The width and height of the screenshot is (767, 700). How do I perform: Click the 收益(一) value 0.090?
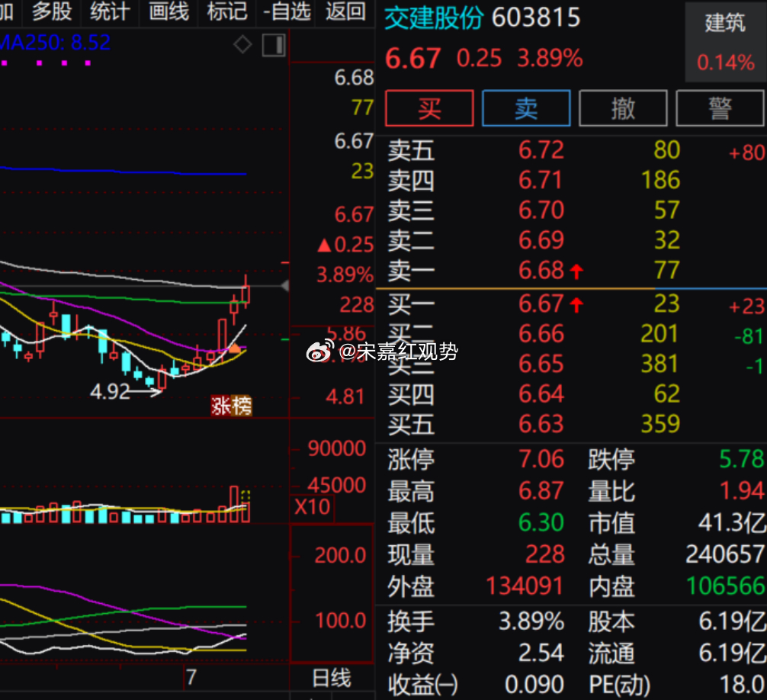[534, 684]
